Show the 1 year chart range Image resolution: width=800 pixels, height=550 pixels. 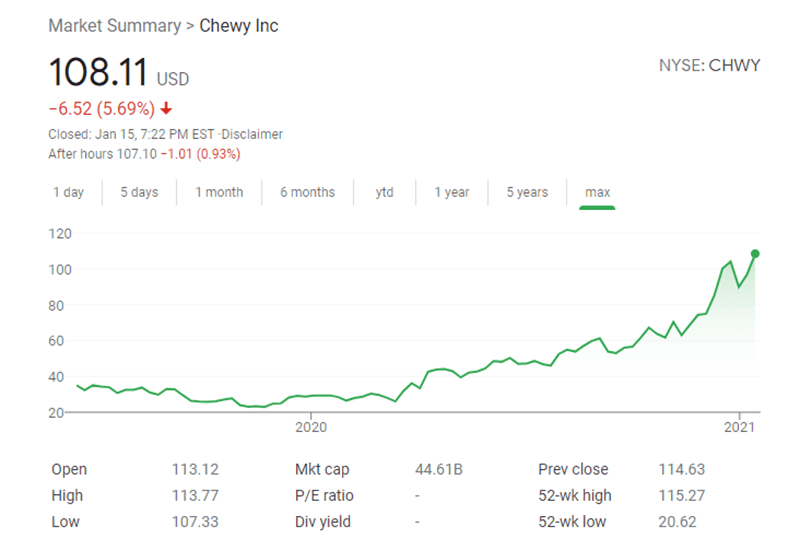point(451,193)
